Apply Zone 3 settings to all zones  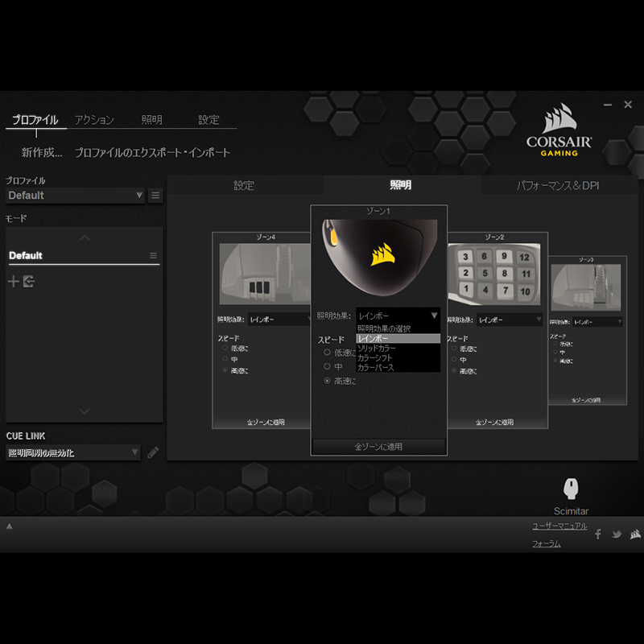(x=587, y=399)
